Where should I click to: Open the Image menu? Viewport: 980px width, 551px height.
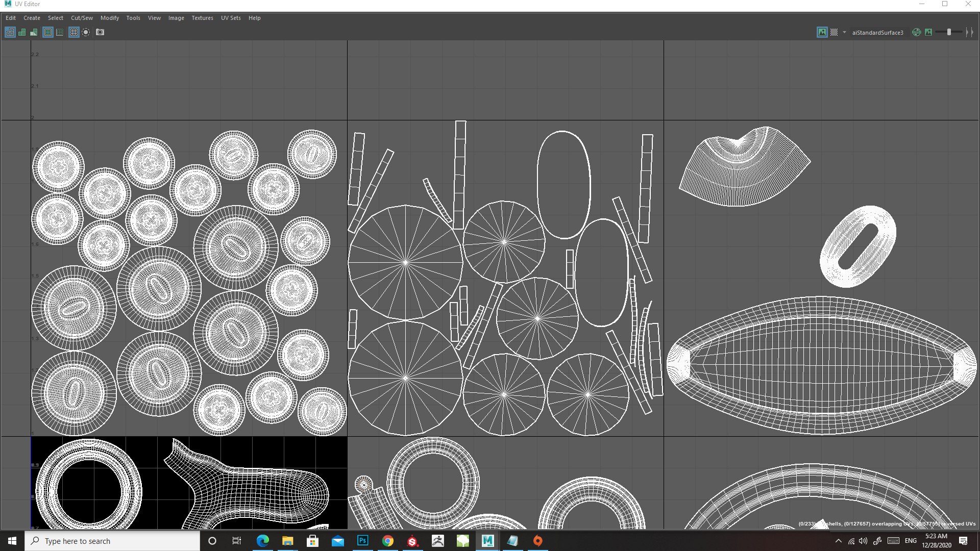pyautogui.click(x=176, y=18)
